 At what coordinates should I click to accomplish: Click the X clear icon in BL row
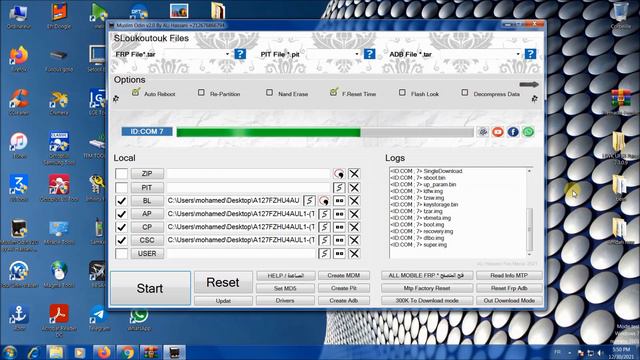[354, 201]
